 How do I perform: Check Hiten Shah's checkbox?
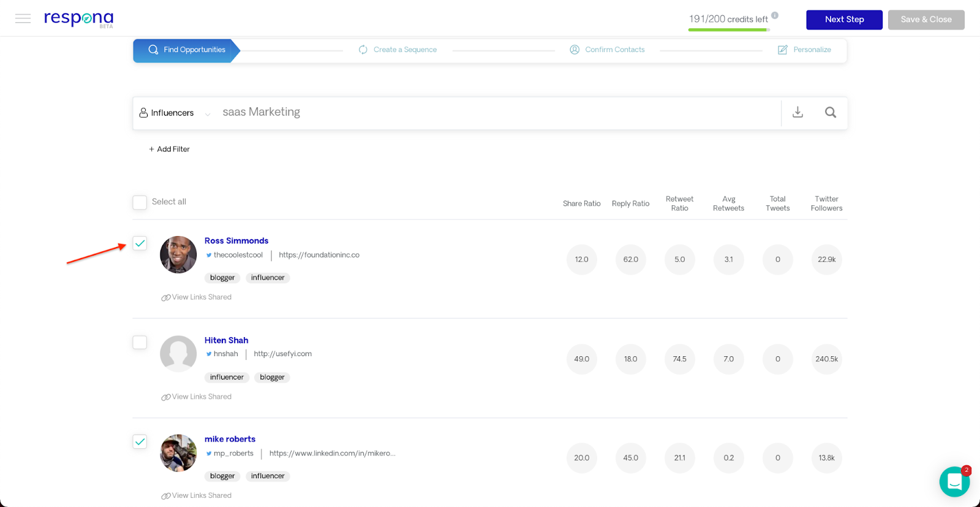pos(140,342)
